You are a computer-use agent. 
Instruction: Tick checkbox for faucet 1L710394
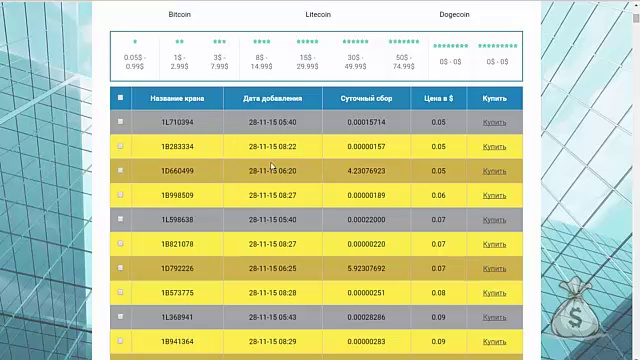coord(120,121)
